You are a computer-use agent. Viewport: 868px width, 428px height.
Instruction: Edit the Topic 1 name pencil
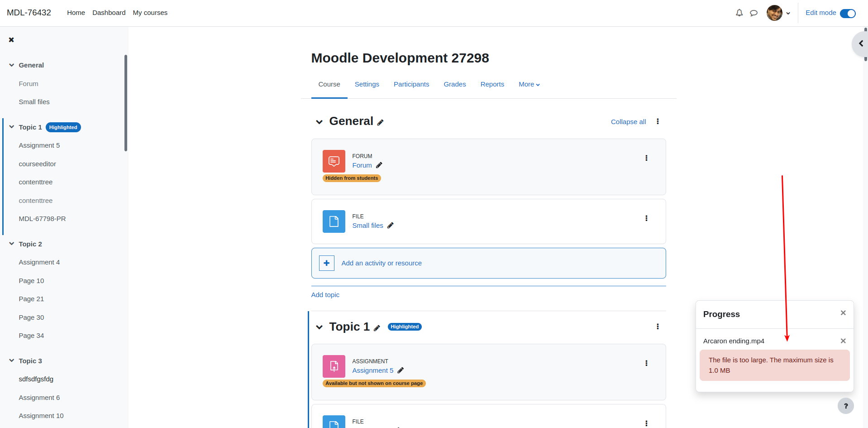click(377, 328)
